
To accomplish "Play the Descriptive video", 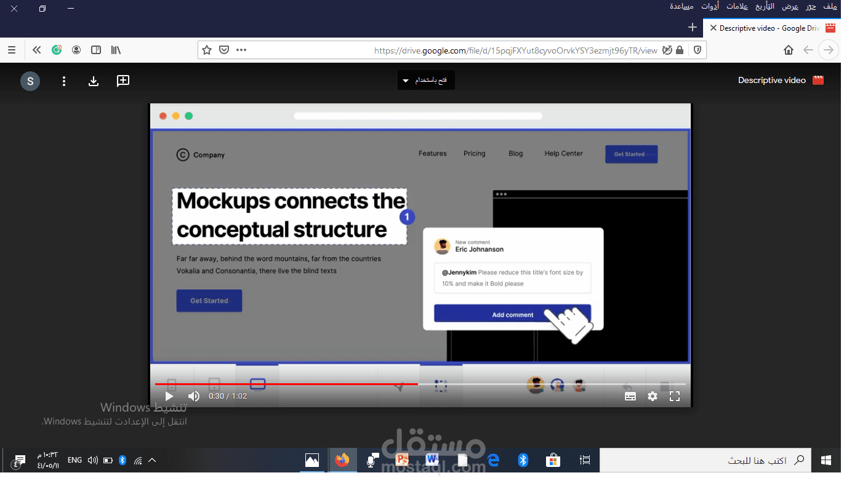I will click(169, 396).
